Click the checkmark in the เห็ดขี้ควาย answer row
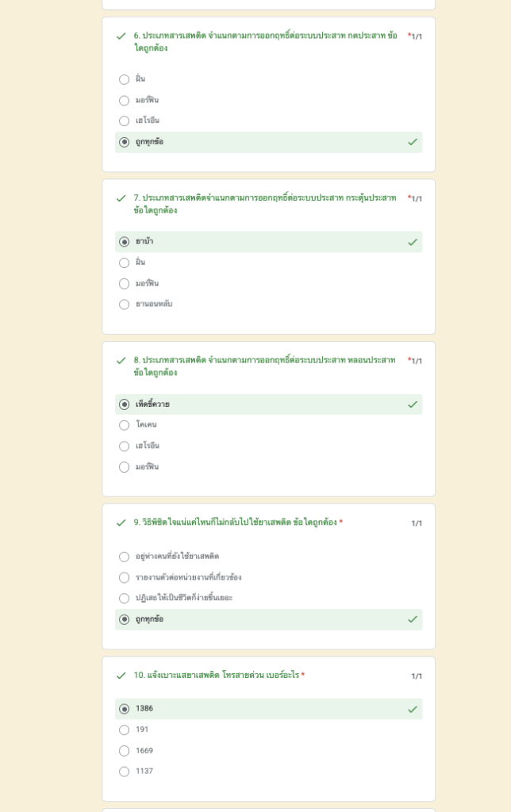This screenshot has height=812, width=511. coord(413,404)
